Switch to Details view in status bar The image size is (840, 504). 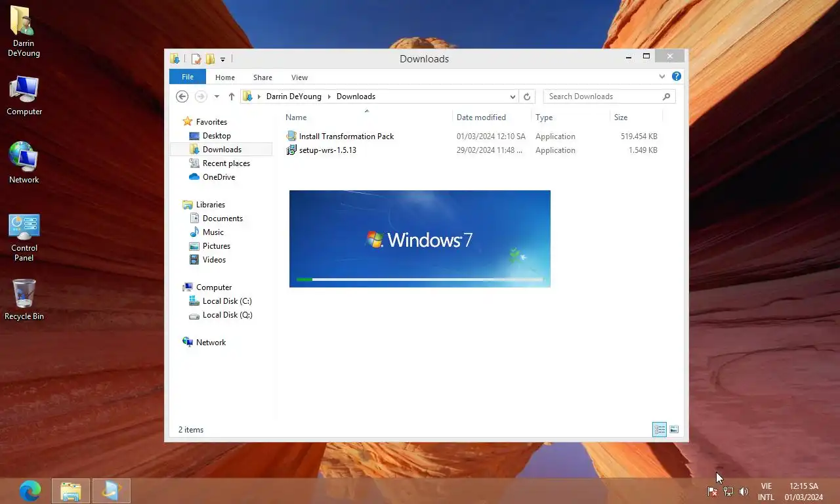[x=660, y=430]
